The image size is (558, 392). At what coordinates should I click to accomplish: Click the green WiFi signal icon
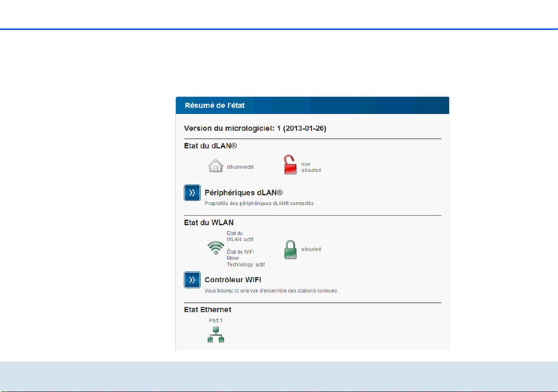[216, 248]
